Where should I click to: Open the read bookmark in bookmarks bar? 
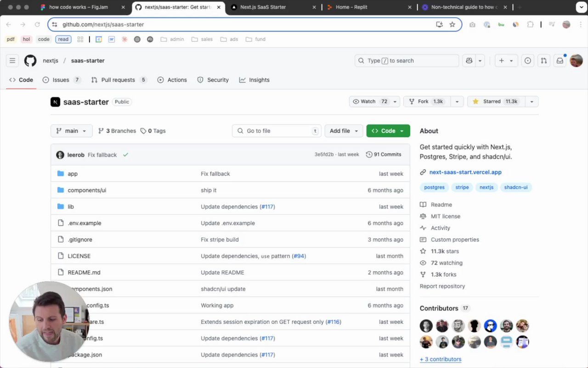click(63, 39)
